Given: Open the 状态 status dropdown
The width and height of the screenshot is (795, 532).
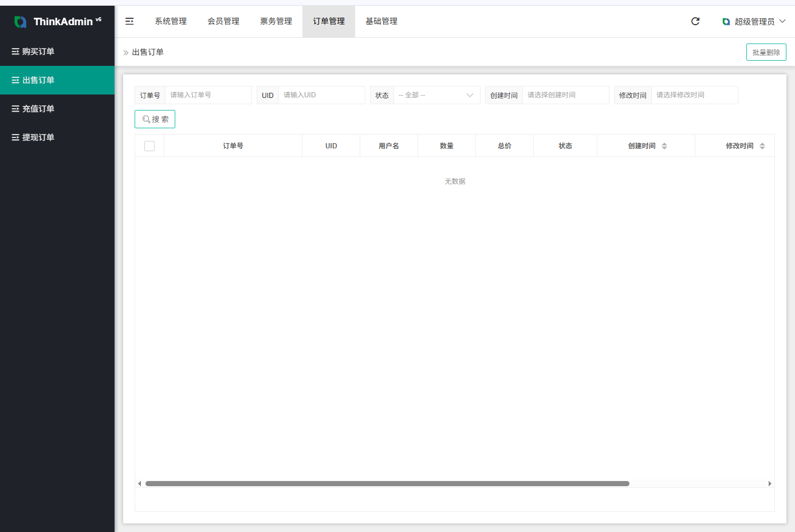Looking at the screenshot, I should click(x=436, y=95).
